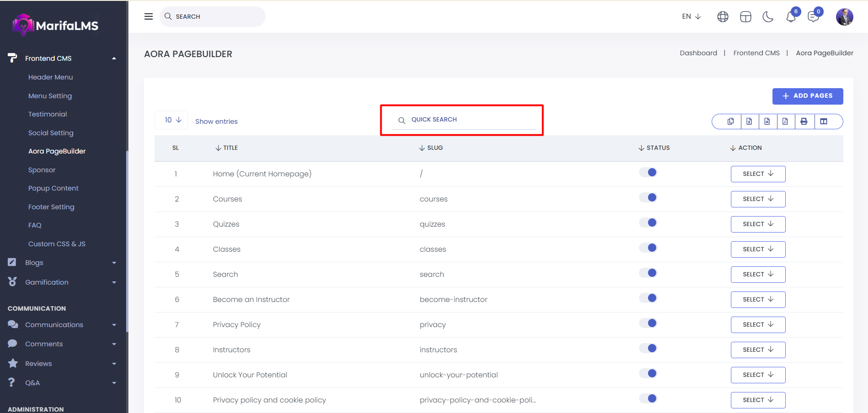Open the EN language dropdown

coord(691,16)
